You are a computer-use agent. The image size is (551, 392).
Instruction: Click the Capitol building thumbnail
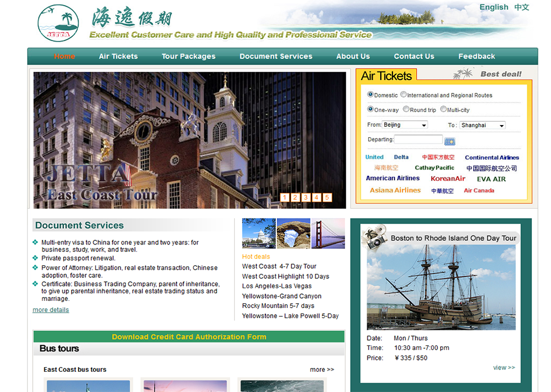click(x=258, y=233)
